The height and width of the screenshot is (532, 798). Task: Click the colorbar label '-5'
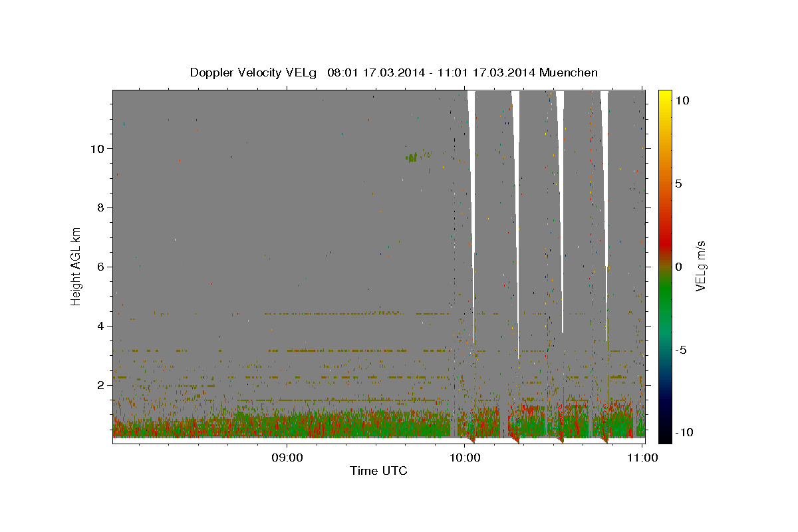point(681,350)
